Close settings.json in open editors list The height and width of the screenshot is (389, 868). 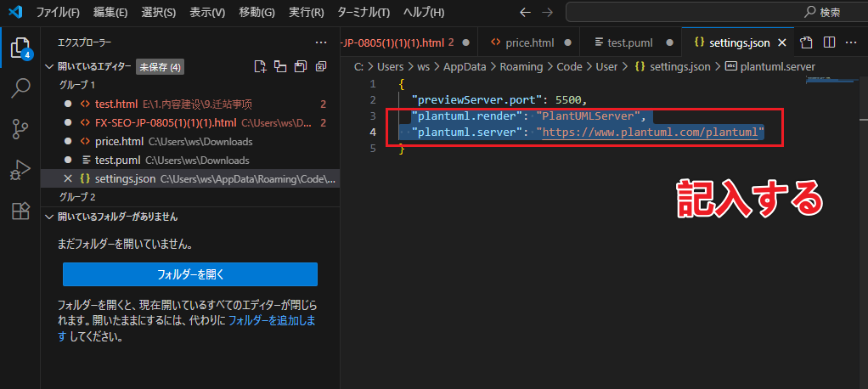pos(68,178)
